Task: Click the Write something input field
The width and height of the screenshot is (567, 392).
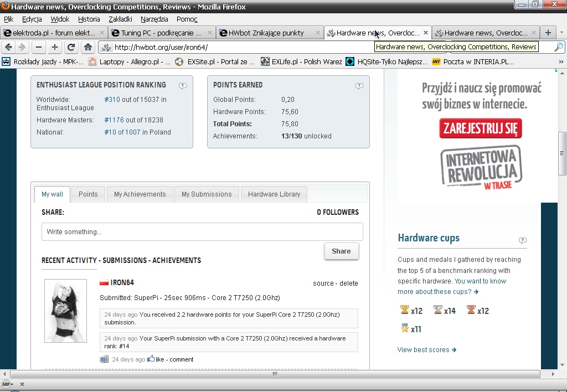Action: click(x=202, y=232)
